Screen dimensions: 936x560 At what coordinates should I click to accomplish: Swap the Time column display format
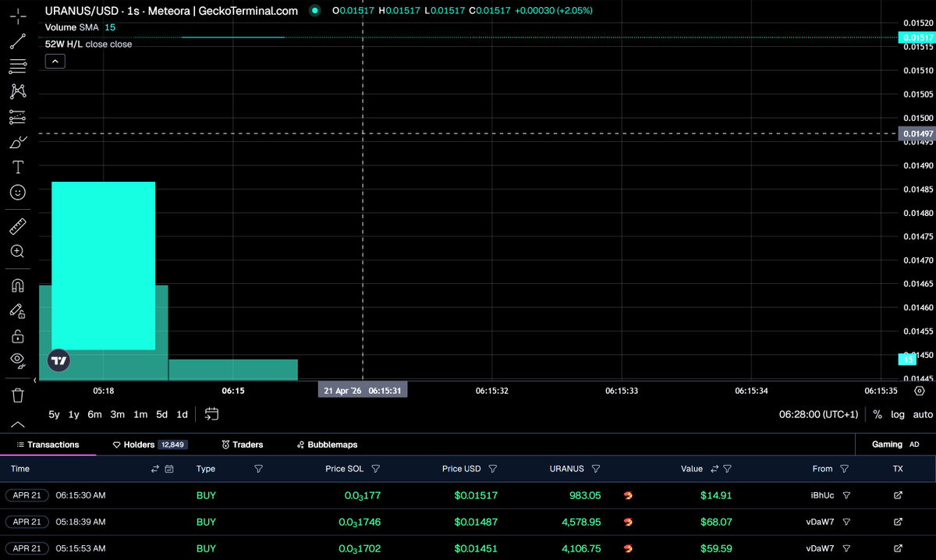click(155, 469)
